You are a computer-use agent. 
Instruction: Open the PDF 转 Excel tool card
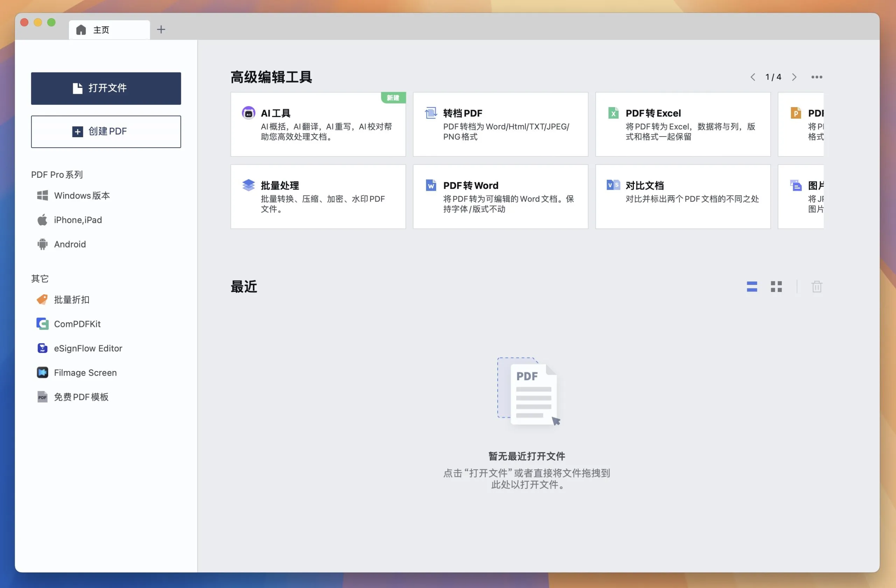point(682,124)
